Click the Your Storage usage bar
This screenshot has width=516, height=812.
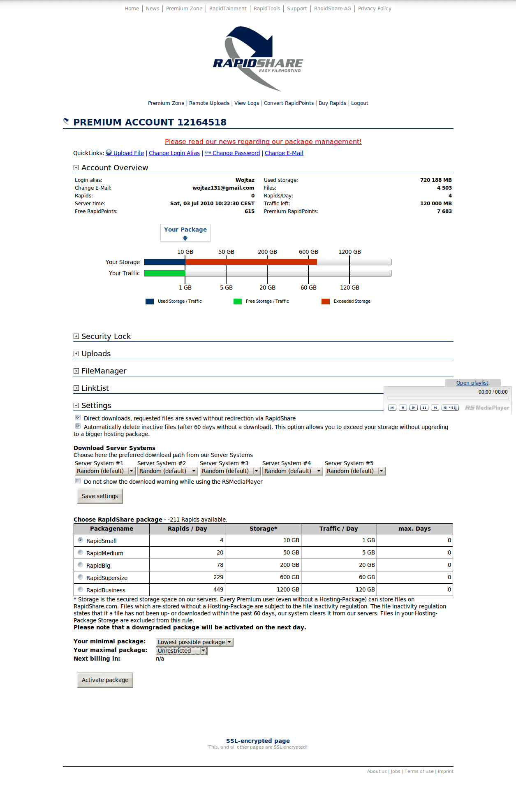click(x=267, y=262)
